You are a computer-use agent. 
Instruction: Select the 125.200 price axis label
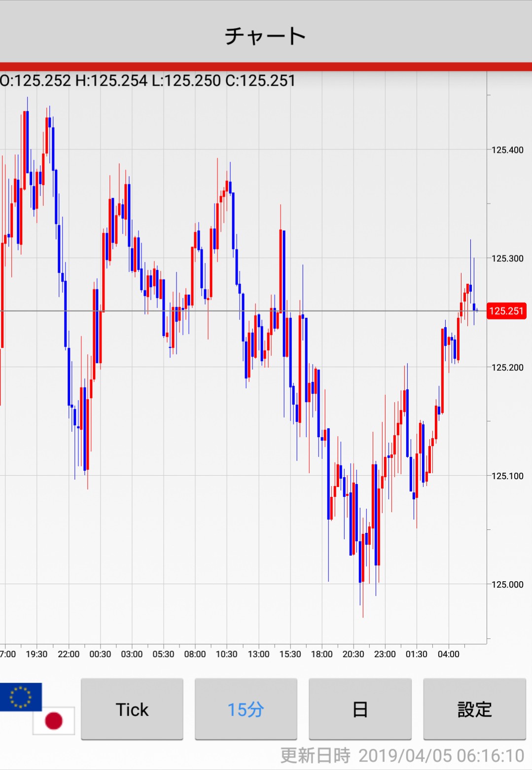tap(507, 367)
